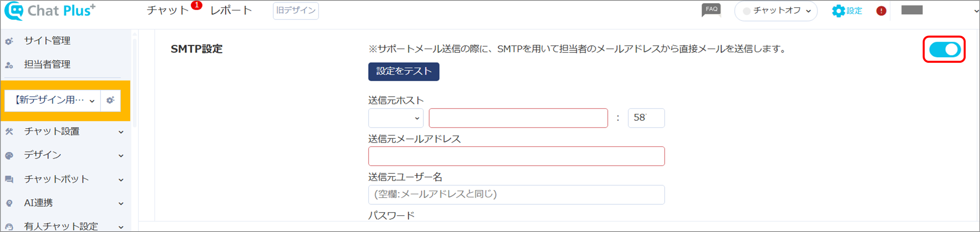980x232 pixels.
Task: Click the サイト管理 gear icon in sidebar
Action: pos(9,41)
